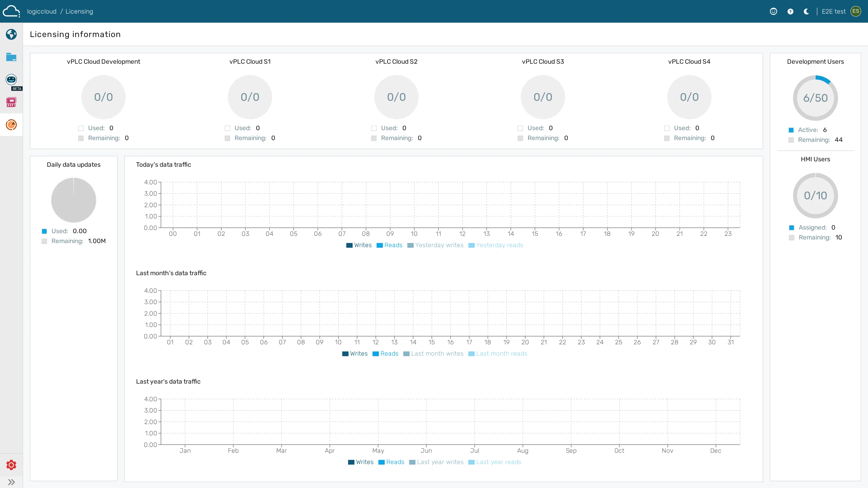The image size is (868, 488).
Task: Click the 'Licensing information' page heading
Action: point(75,34)
